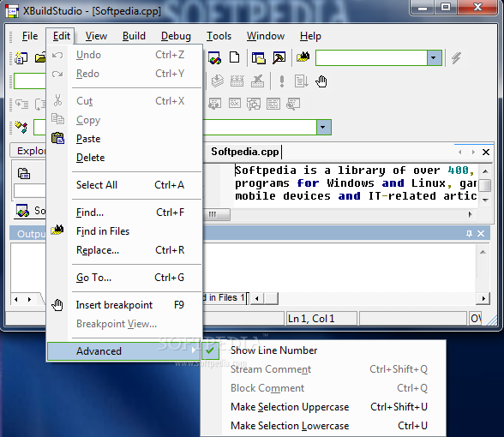Click first dialog editor toolbar icon

coord(214,104)
